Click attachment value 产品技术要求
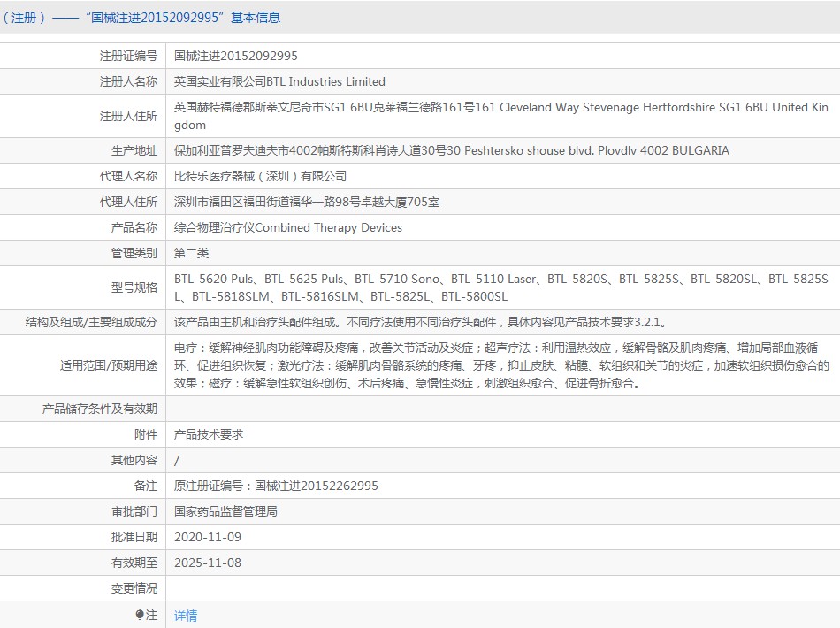Viewport: 840px width, 628px height. pos(209,434)
